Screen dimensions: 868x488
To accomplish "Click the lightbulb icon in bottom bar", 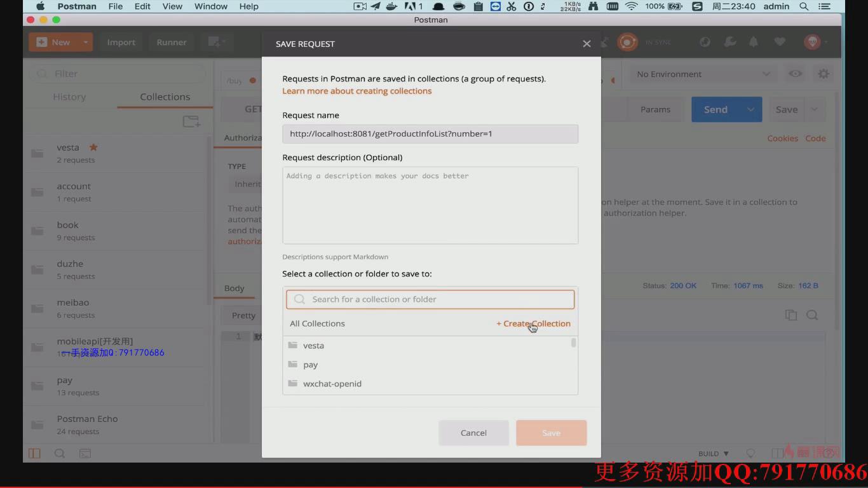I will point(750,454).
